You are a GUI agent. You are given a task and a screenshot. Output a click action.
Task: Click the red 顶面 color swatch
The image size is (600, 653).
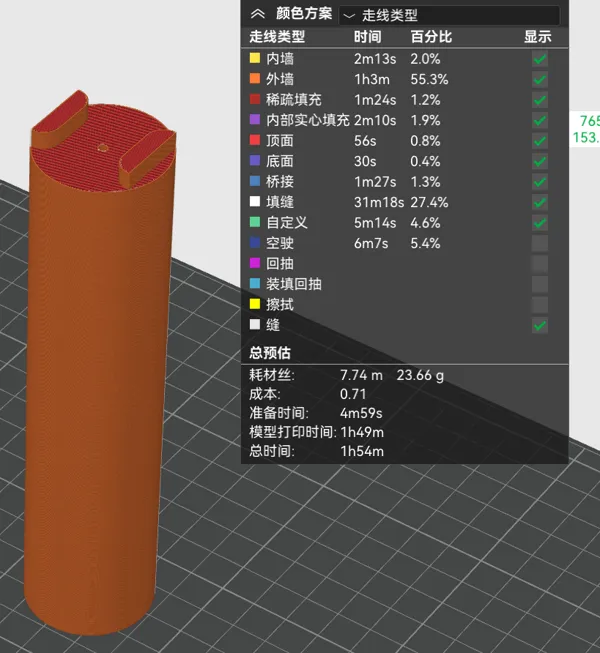point(255,140)
